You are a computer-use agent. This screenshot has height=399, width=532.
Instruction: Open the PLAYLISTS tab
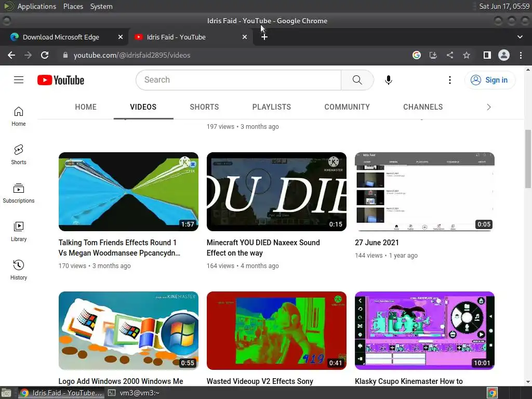271,107
